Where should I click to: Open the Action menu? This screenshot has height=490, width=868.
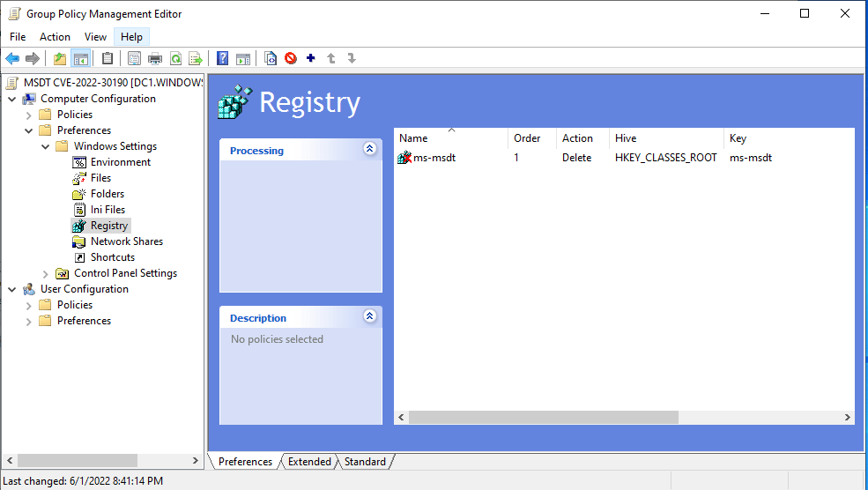pos(55,37)
